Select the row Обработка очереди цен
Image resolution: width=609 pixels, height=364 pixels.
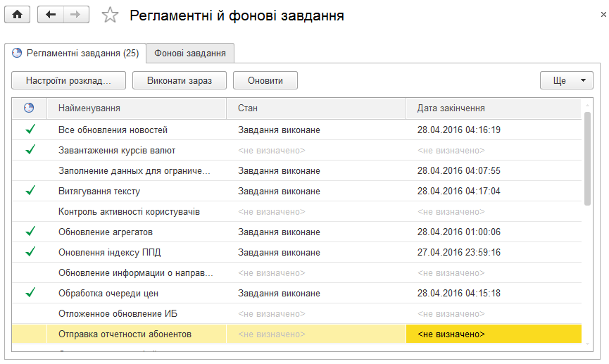click(x=296, y=294)
